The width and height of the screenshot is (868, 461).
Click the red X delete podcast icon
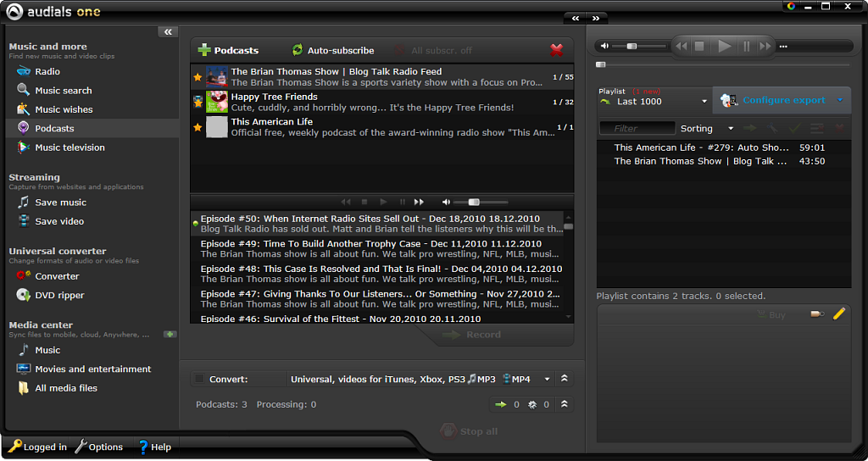(556, 50)
